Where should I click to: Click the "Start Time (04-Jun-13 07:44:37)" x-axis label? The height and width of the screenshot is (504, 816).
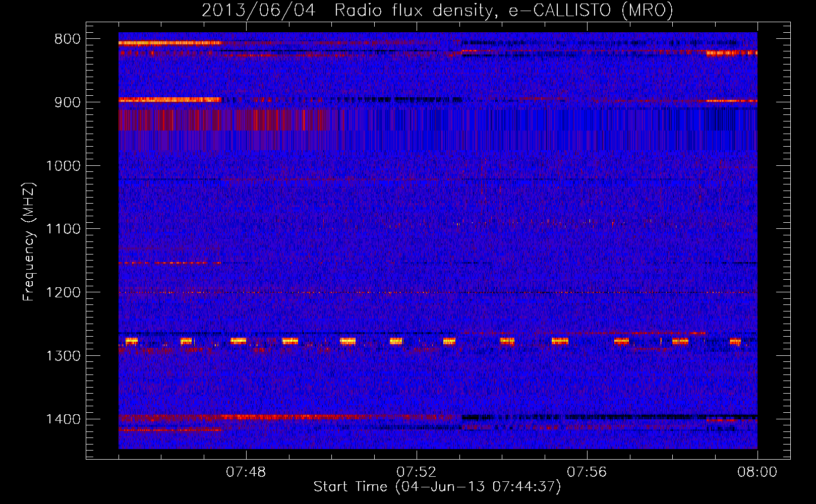coord(437,487)
